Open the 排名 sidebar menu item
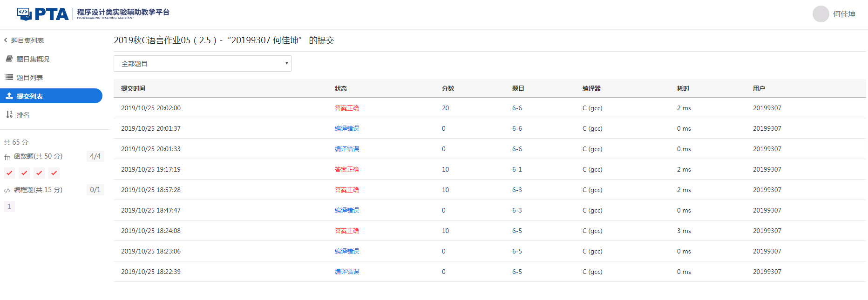Image resolution: width=868 pixels, height=300 pixels. coord(23,115)
